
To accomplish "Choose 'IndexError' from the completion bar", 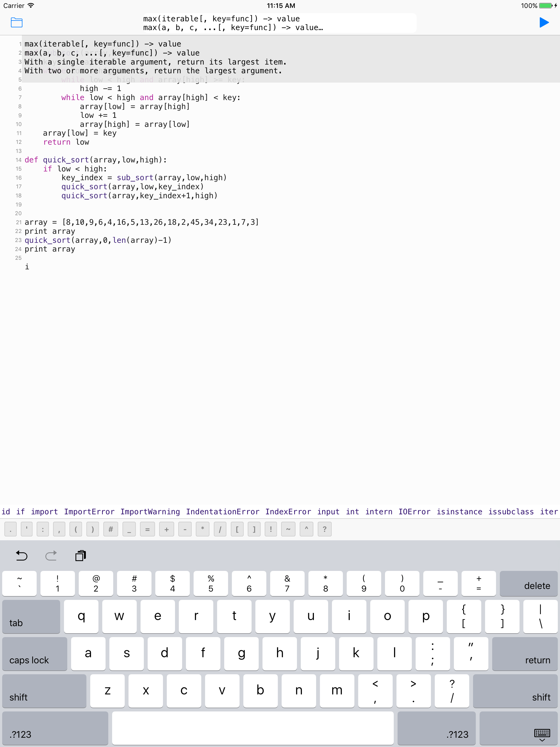I will (288, 512).
